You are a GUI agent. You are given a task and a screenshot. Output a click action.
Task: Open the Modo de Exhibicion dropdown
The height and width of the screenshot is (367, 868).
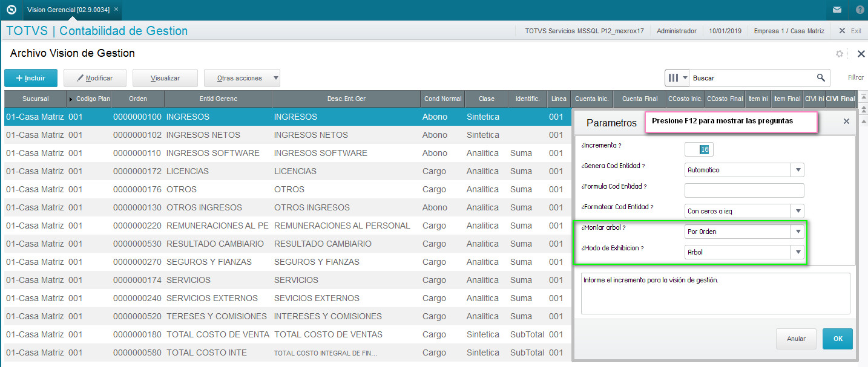point(745,252)
